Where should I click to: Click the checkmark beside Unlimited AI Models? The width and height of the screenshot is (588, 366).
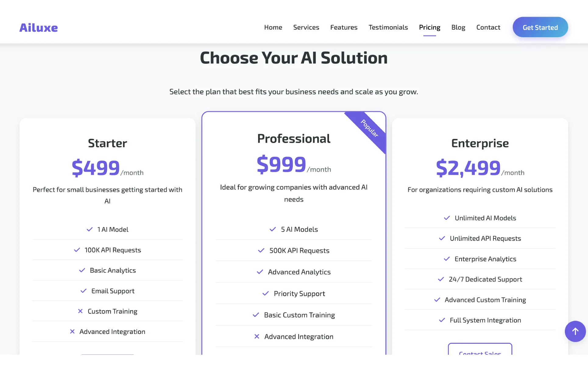447,218
